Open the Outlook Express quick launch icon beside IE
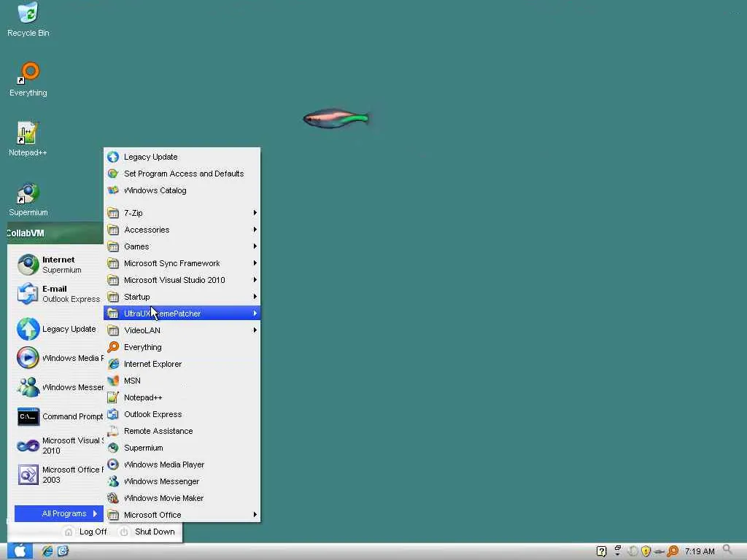747x560 pixels. 63,551
